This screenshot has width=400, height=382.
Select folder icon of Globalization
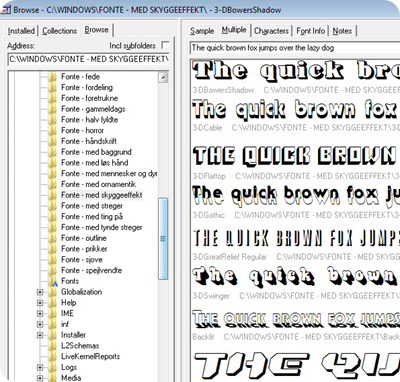point(52,292)
